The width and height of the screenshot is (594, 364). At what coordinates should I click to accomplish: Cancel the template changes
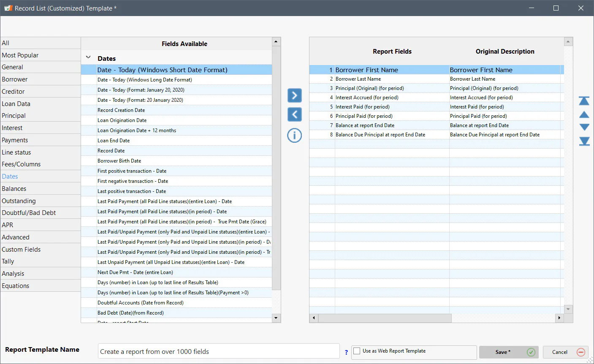(x=565, y=352)
